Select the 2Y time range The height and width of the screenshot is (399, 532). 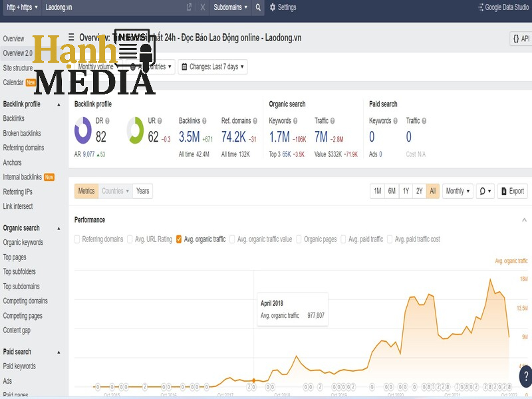pyautogui.click(x=420, y=191)
